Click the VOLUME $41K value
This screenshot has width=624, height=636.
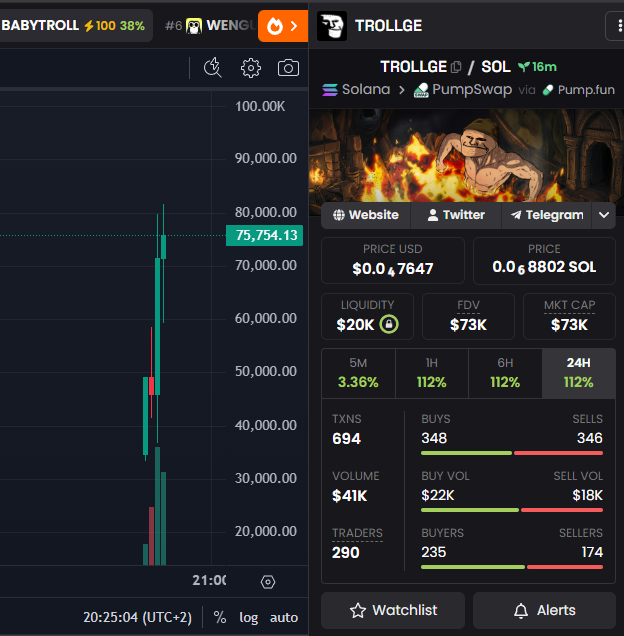click(x=349, y=496)
